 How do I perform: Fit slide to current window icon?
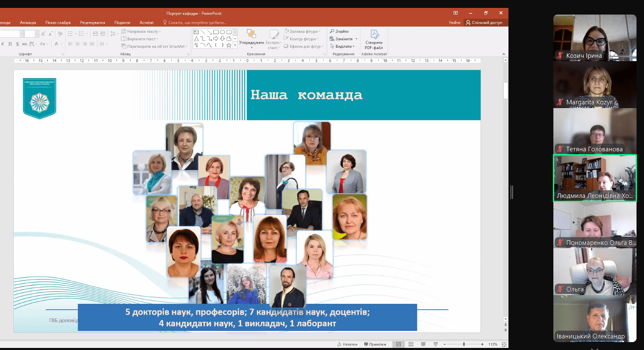click(504, 344)
